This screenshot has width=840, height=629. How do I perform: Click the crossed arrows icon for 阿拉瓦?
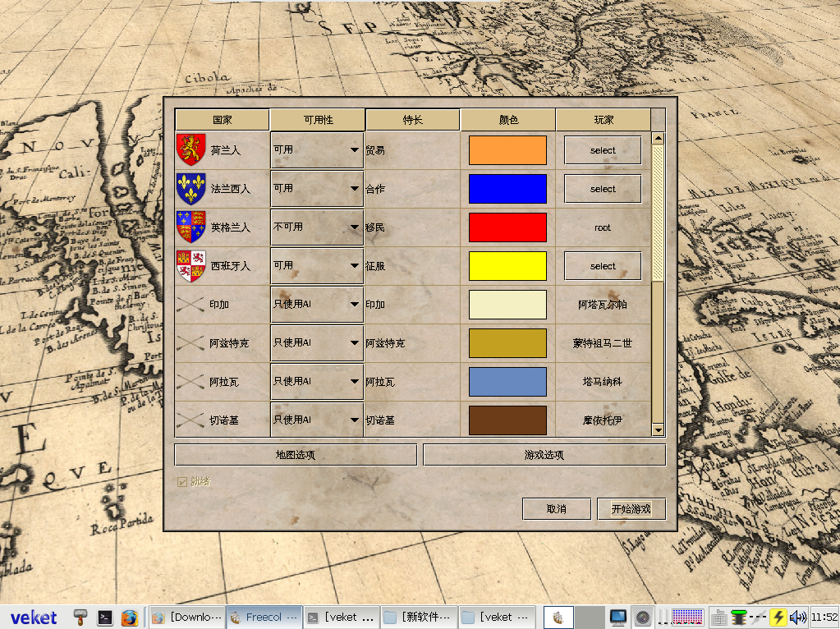point(190,382)
